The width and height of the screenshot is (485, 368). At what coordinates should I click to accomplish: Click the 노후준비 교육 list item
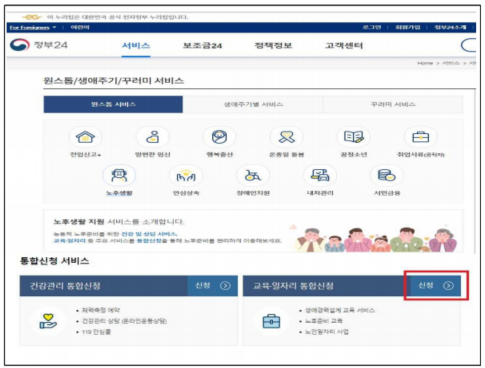tap(323, 321)
